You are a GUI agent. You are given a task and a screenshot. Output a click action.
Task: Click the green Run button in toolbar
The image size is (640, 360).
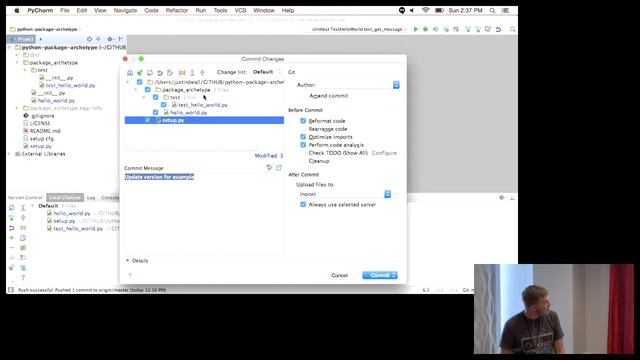tap(416, 29)
